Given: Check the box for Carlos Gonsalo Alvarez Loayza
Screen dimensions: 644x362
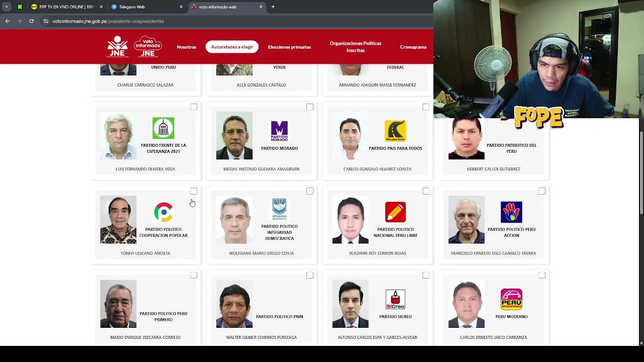Looking at the screenshot, I should point(426,107).
